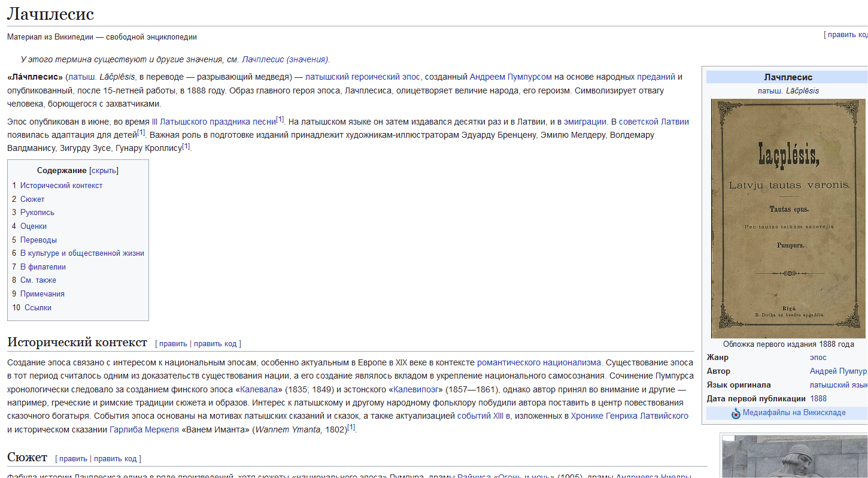The image size is (868, 478).
Task: Go to Примечания in contents
Action: point(43,294)
